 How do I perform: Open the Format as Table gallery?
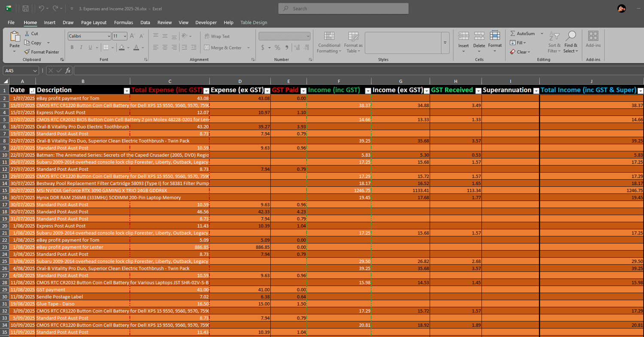(x=353, y=42)
